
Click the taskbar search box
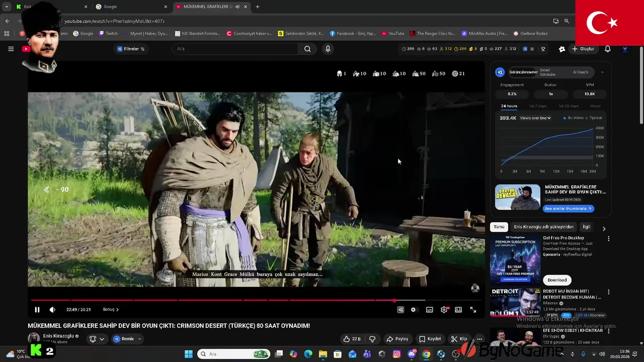point(234,354)
